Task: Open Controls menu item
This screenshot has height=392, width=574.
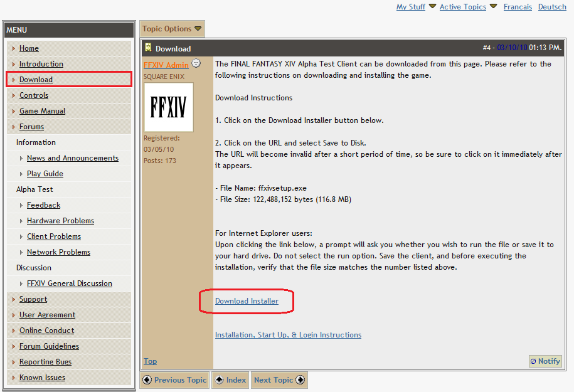Action: (x=34, y=95)
